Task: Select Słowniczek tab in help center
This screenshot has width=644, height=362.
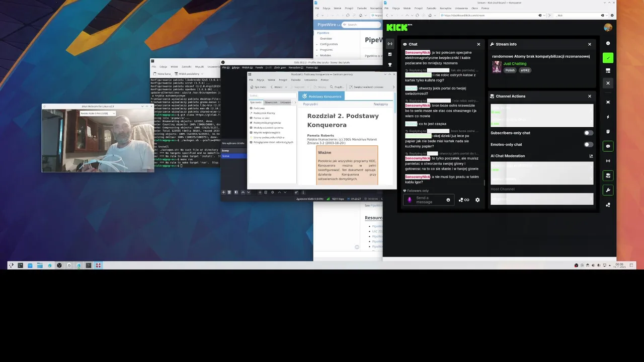Action: pyautogui.click(x=271, y=102)
